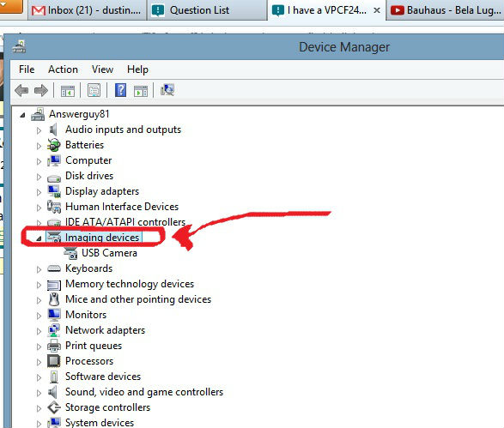This screenshot has height=428, width=504.
Task: Expand the Network adapters category
Action: 39,331
